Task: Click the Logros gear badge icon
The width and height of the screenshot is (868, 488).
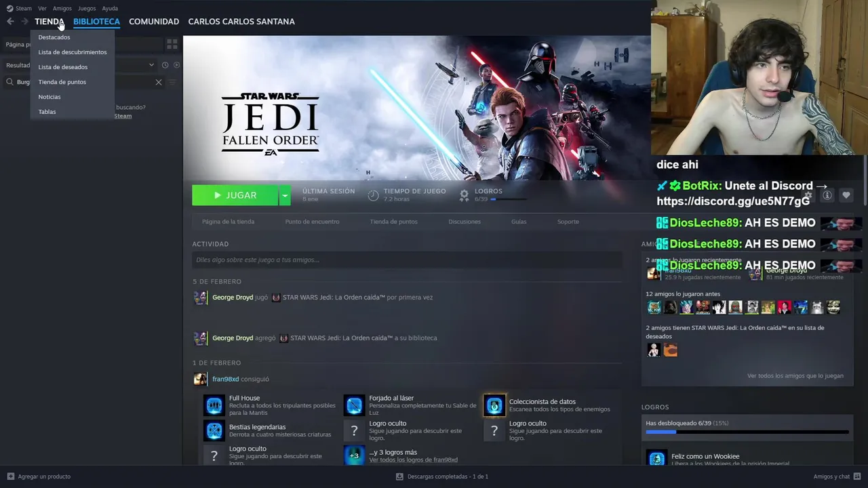Action: (464, 195)
